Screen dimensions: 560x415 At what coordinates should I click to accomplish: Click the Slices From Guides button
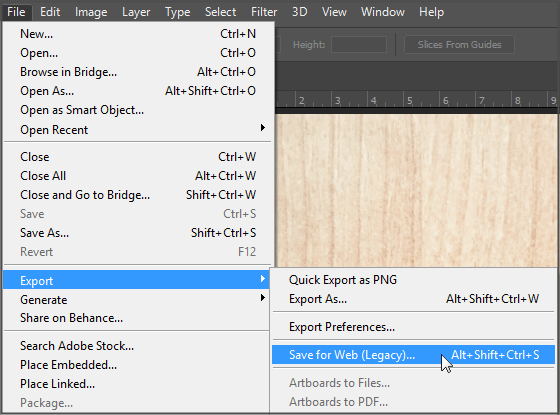click(x=459, y=45)
